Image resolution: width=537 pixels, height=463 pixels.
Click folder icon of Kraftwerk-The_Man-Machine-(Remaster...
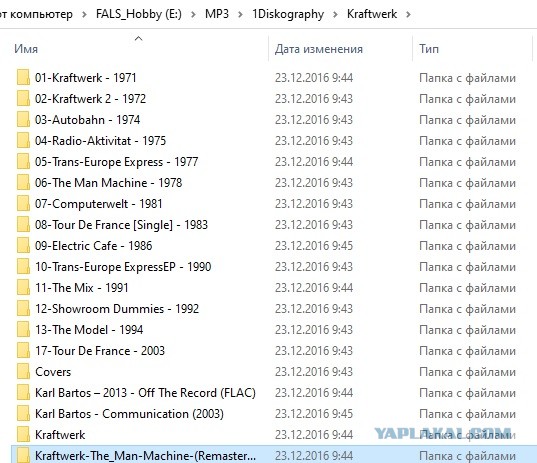(23, 455)
